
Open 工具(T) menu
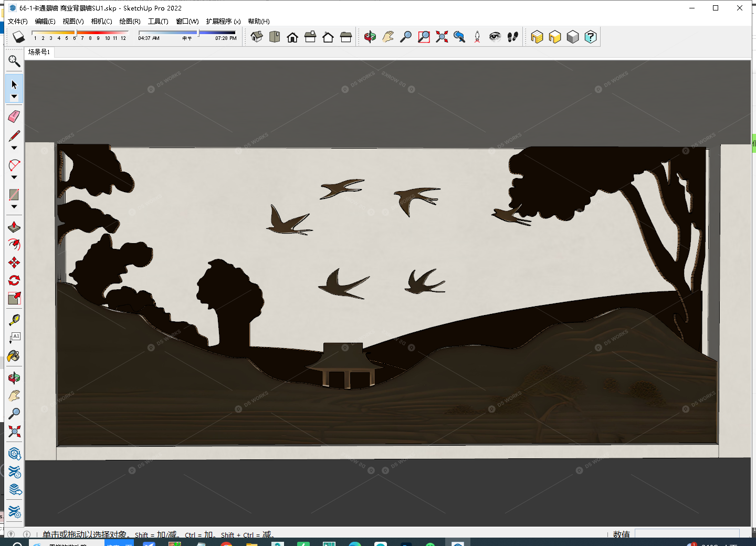click(158, 22)
